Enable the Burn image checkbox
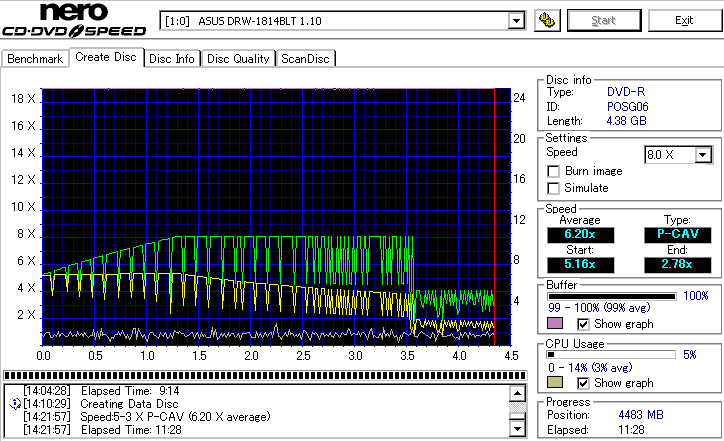The height and width of the screenshot is (441, 724). click(x=553, y=171)
